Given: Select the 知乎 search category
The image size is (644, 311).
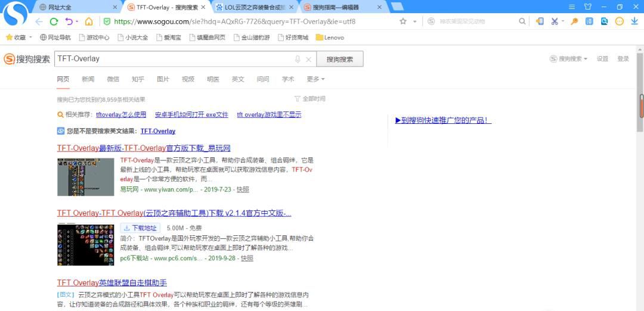Looking at the screenshot, I should click(x=138, y=79).
